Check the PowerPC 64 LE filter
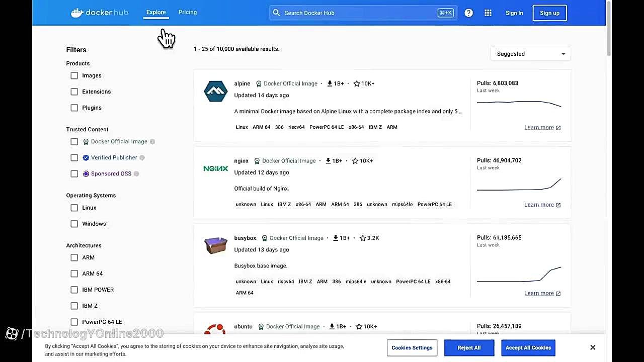 pyautogui.click(x=74, y=322)
